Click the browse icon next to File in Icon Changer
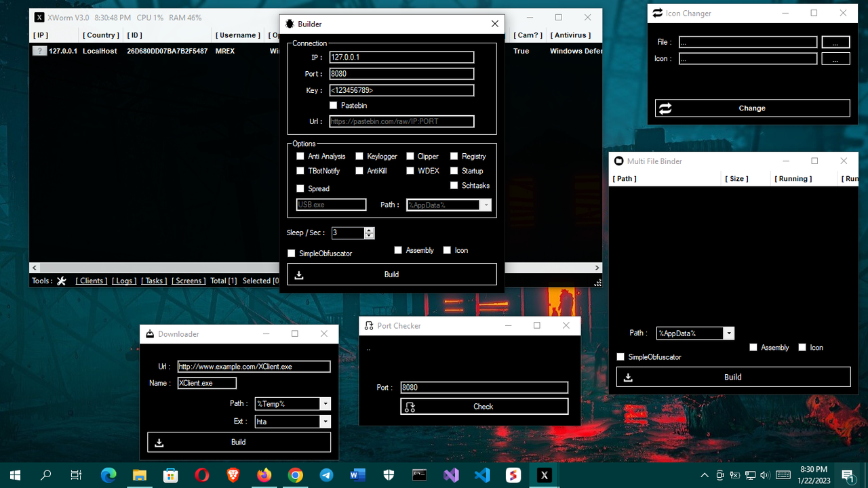Screen dimensions: 868x488 point(835,41)
